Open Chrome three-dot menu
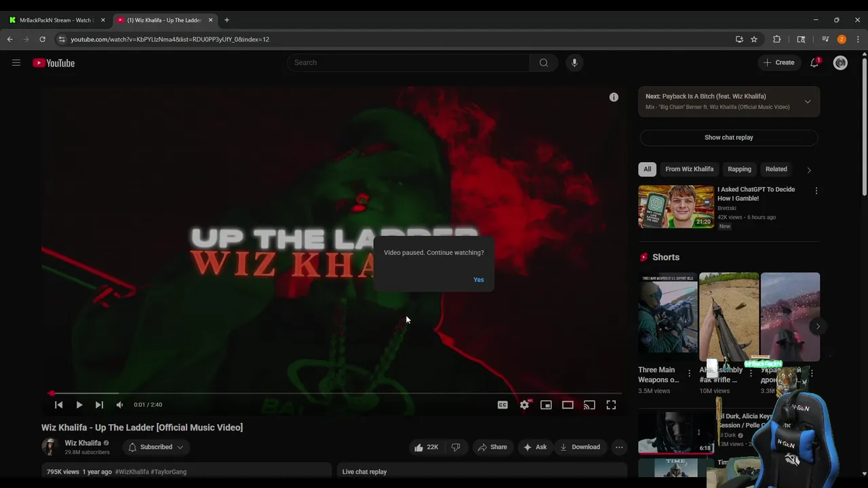This screenshot has height=488, width=868. (x=858, y=39)
